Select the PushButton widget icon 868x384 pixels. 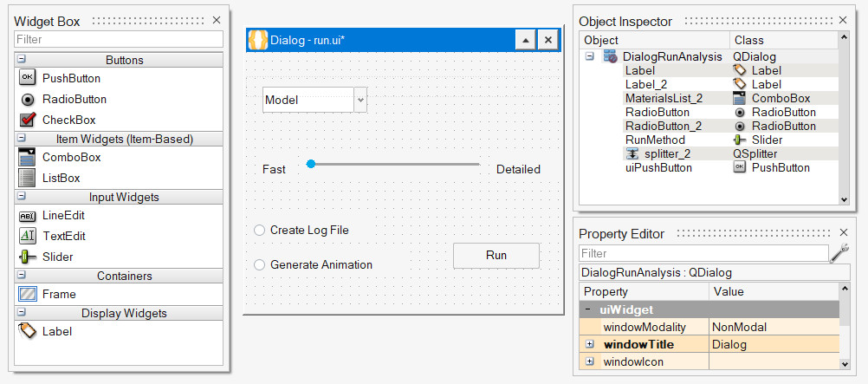point(27,78)
